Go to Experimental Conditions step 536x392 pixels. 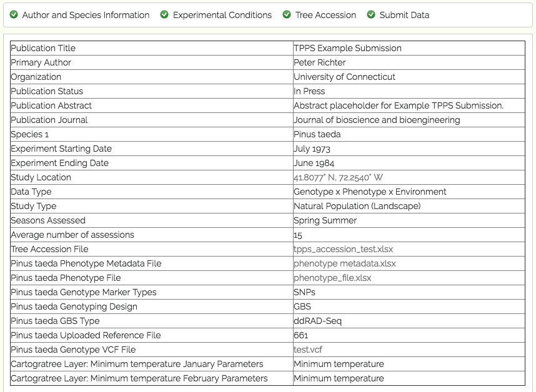222,15
